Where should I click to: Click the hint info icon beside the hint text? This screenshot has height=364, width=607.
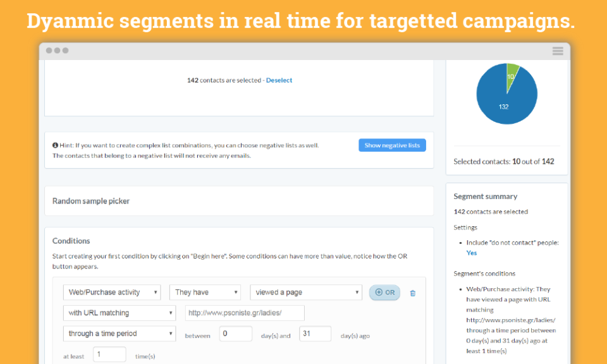pos(56,145)
